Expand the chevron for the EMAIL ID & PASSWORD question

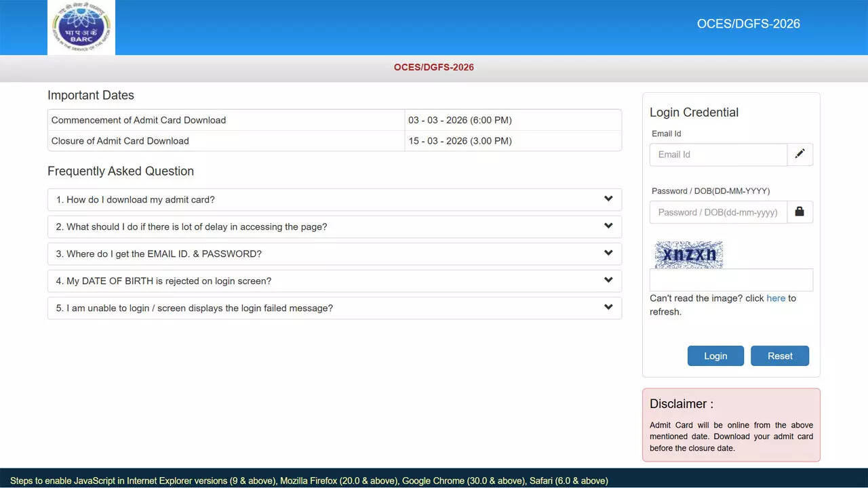pos(608,253)
